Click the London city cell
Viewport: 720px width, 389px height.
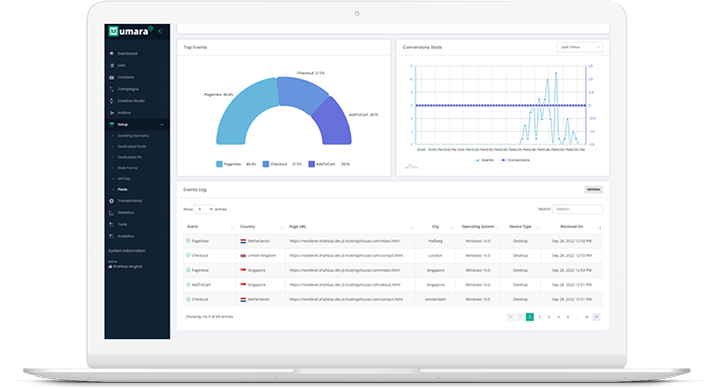(x=435, y=255)
